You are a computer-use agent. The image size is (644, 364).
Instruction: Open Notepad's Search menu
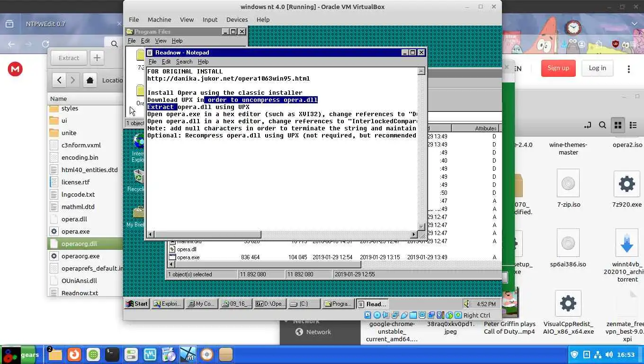coord(184,62)
